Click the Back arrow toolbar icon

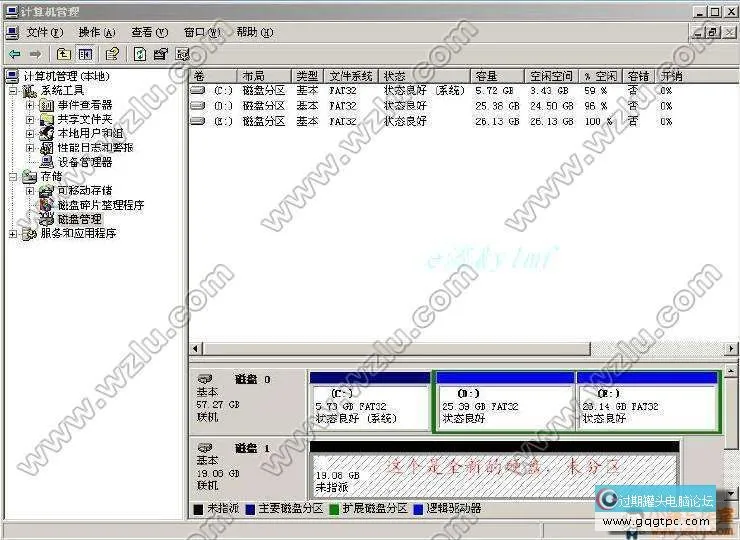[15, 54]
